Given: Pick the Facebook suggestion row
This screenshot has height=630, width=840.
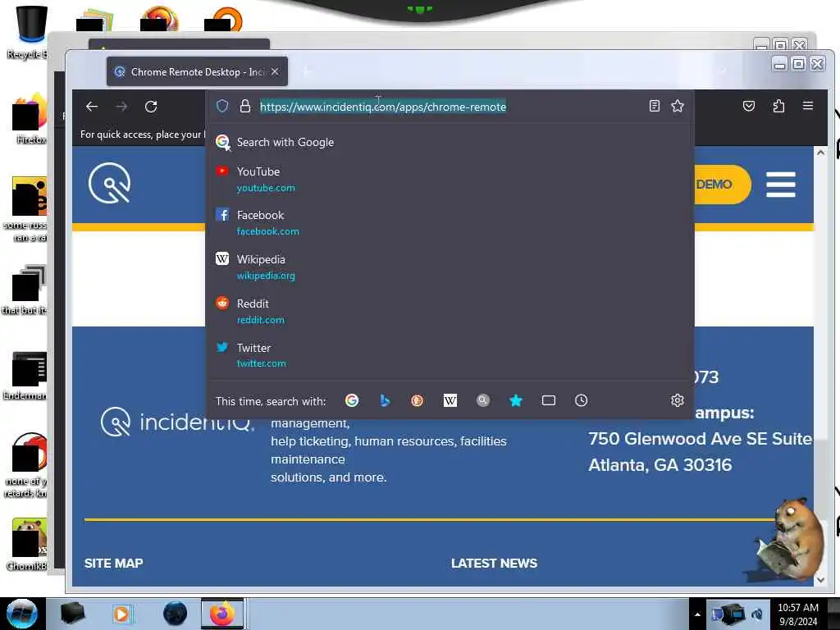Looking at the screenshot, I should (x=450, y=223).
